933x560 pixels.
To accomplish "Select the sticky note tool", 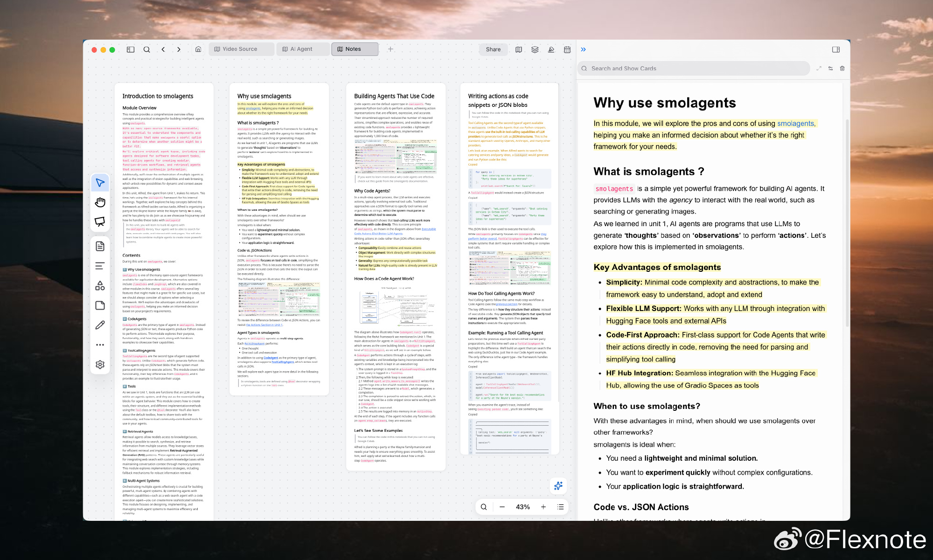I will [x=100, y=305].
